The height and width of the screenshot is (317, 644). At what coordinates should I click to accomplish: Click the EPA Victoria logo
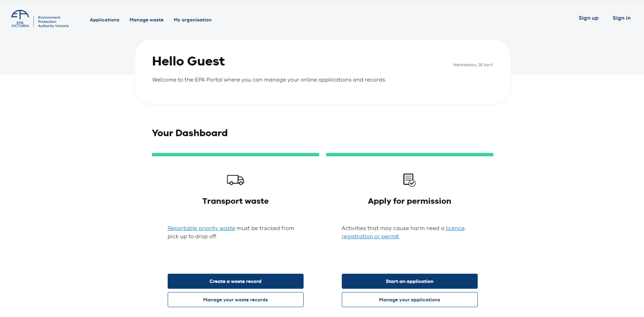click(x=40, y=19)
